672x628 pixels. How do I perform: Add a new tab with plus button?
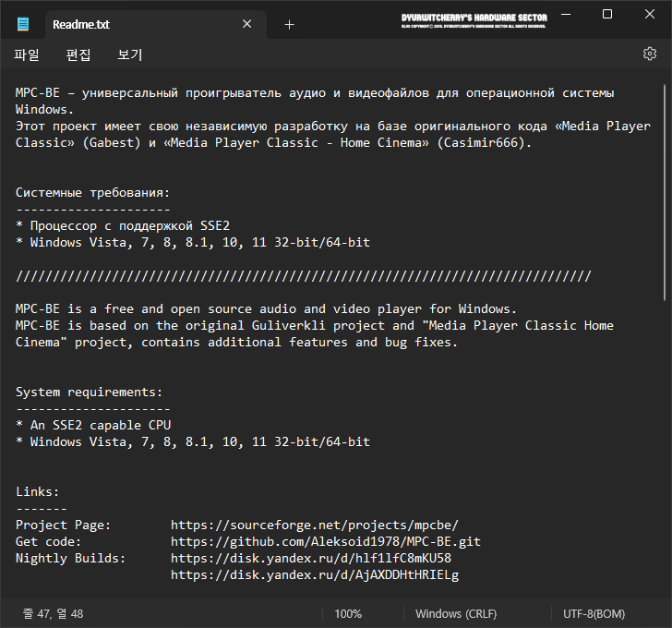coord(289,25)
